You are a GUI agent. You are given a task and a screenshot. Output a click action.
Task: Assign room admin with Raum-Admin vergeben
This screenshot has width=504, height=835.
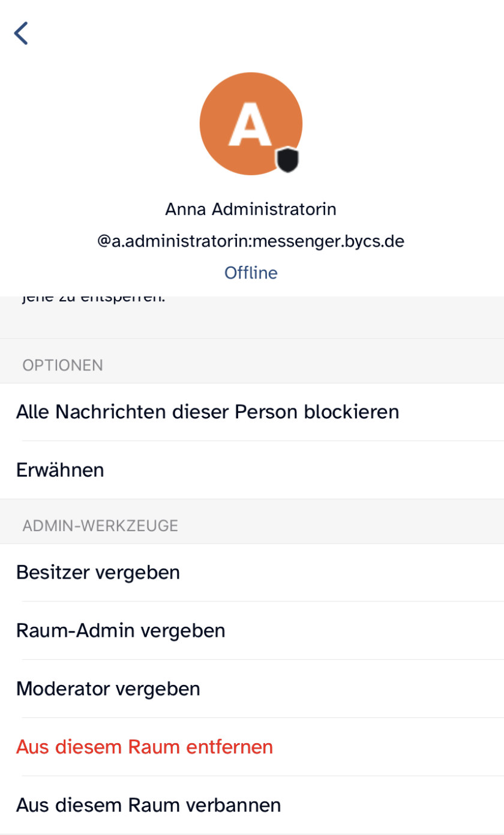coord(121,630)
